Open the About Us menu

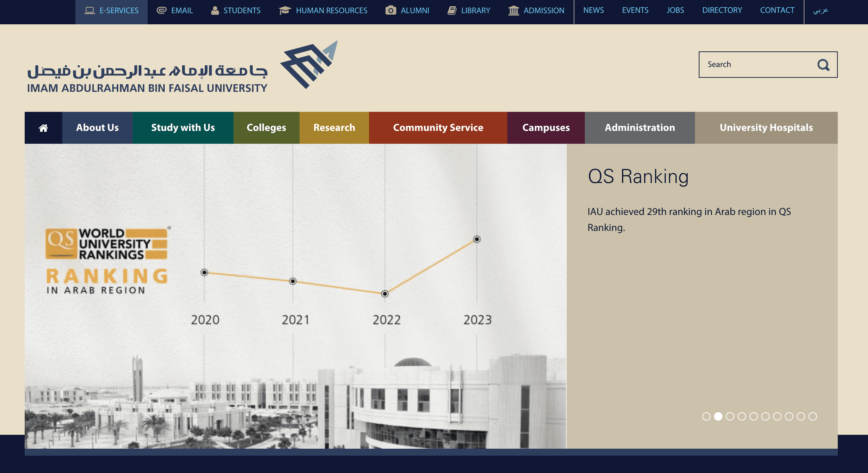pos(97,128)
